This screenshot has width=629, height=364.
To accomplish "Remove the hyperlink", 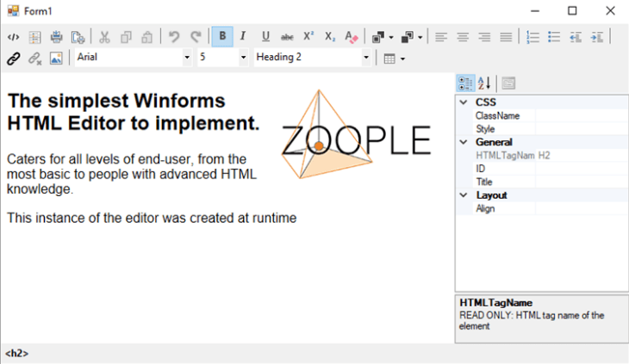I will 35,59.
